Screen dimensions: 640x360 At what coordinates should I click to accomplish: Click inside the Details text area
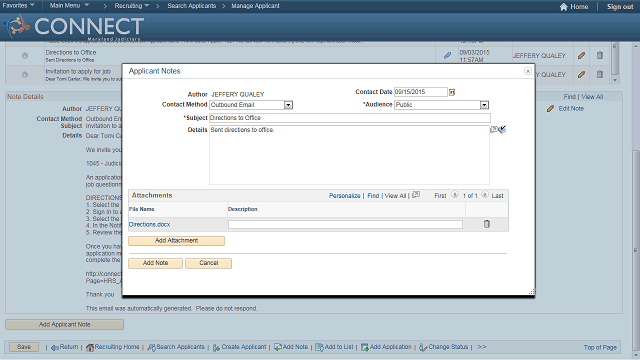coord(349,155)
